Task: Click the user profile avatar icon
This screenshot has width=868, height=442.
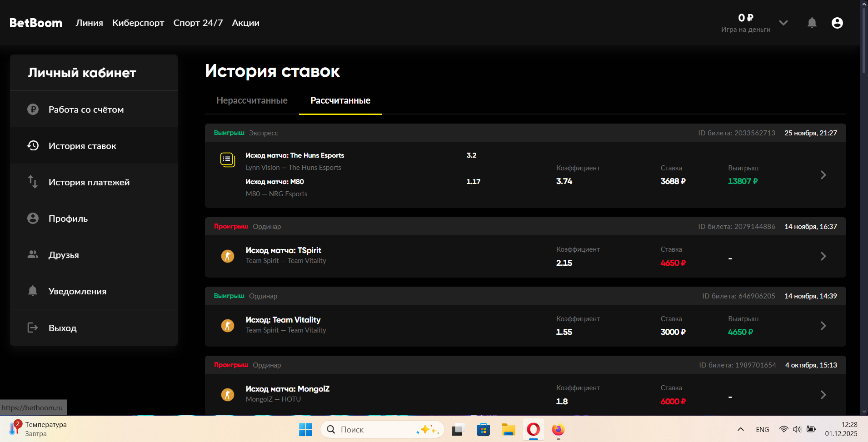Action: (837, 23)
